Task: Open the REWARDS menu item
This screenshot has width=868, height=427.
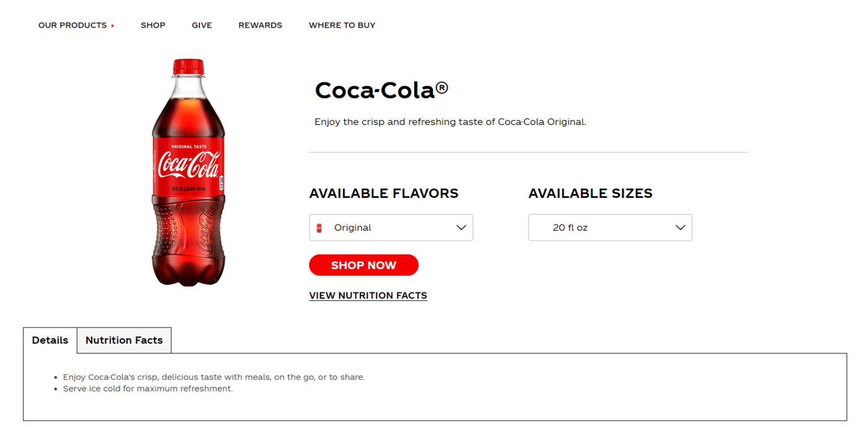Action: tap(260, 25)
